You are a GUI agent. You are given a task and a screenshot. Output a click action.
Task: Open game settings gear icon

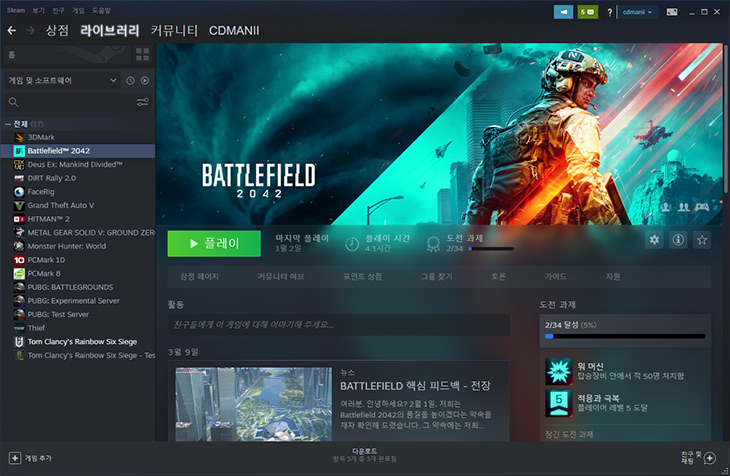[x=654, y=240]
